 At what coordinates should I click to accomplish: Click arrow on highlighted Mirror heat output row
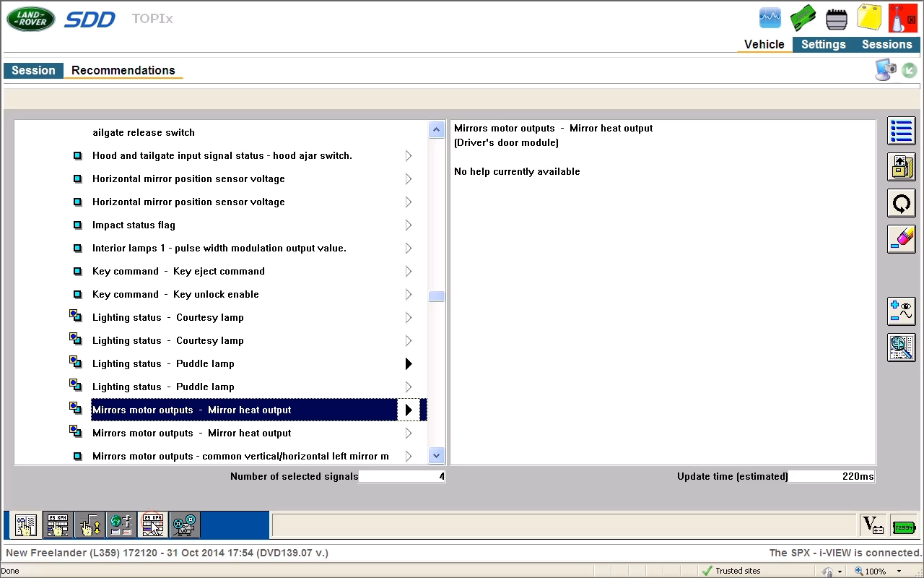(409, 410)
